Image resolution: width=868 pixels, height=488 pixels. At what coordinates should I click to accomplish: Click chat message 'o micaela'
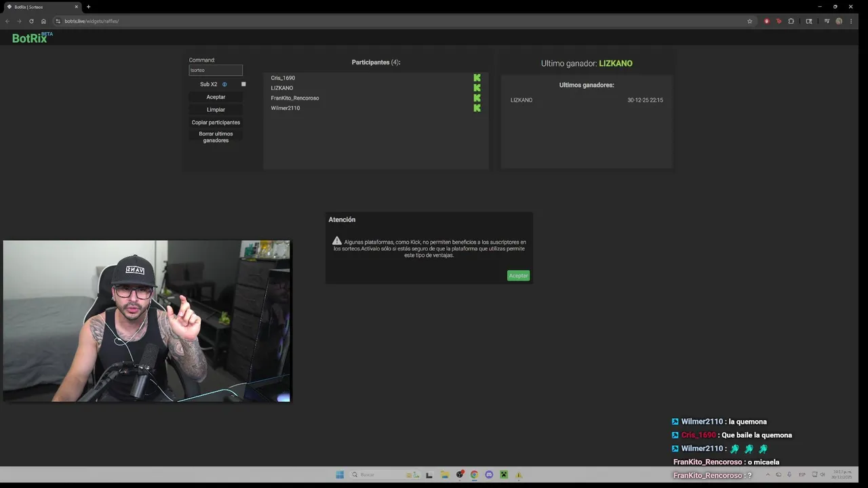[764, 462]
